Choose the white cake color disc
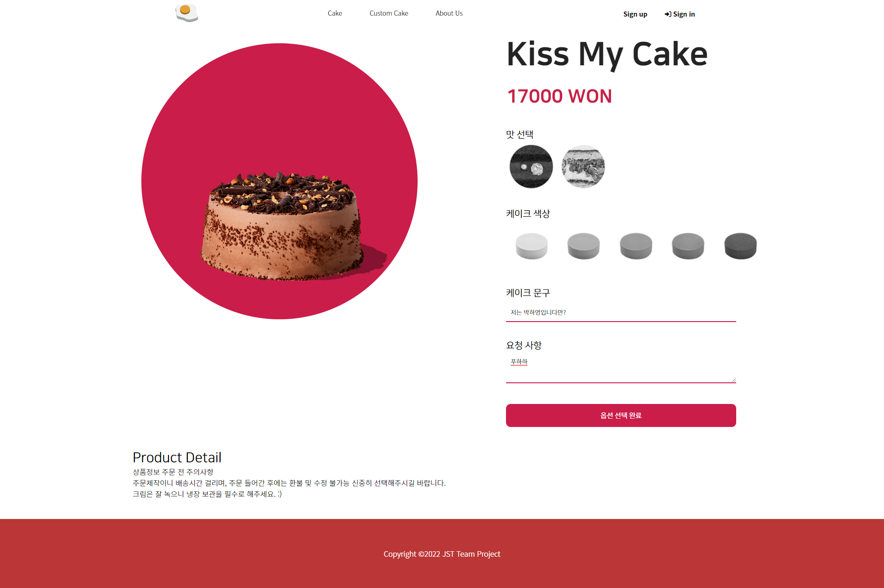The width and height of the screenshot is (884, 588). [532, 246]
